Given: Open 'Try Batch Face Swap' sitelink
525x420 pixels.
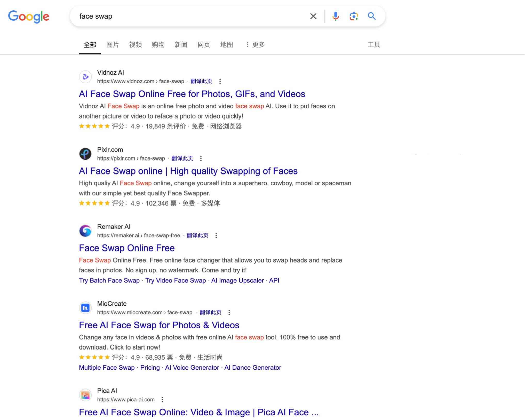Looking at the screenshot, I should point(109,280).
